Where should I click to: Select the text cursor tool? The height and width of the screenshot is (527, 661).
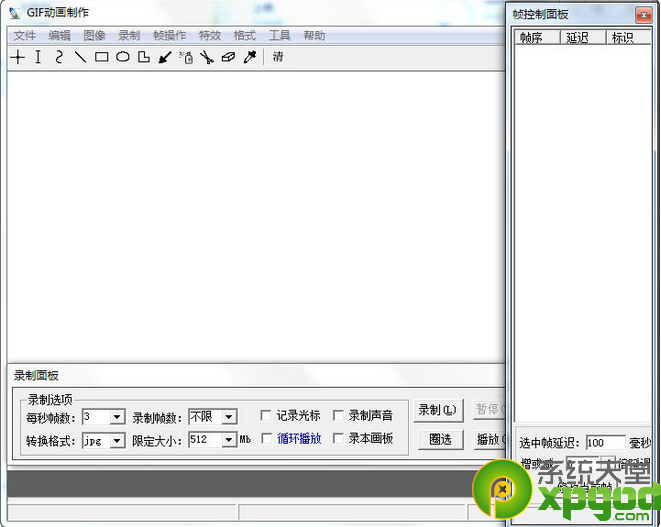click(38, 57)
